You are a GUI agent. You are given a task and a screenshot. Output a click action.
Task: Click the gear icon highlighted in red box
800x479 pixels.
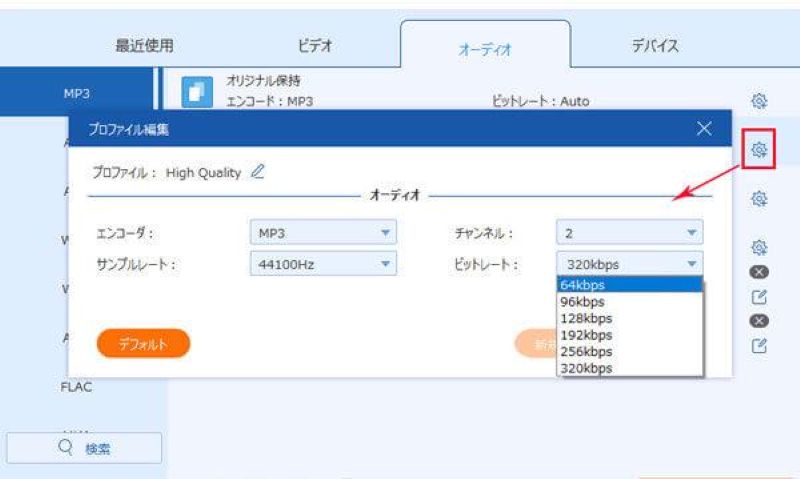[759, 149]
